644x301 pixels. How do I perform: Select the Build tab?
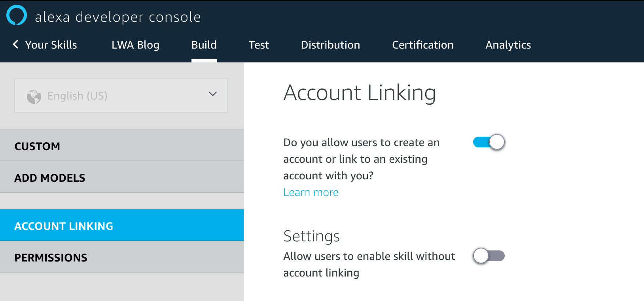click(x=204, y=45)
